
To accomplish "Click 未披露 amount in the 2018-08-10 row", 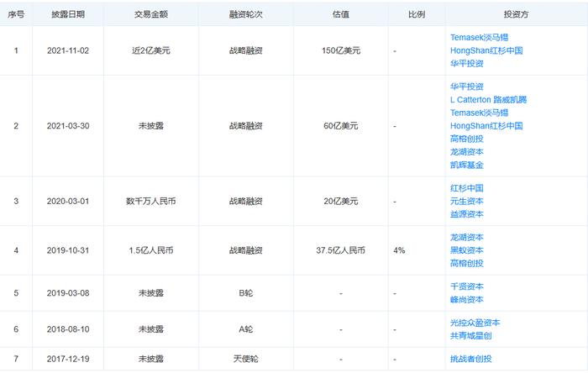I will pos(151,329).
